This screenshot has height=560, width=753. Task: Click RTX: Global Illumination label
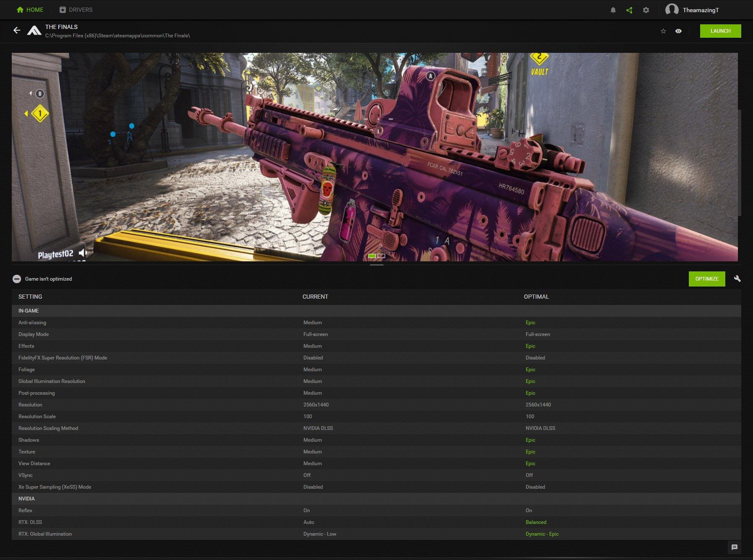point(45,534)
